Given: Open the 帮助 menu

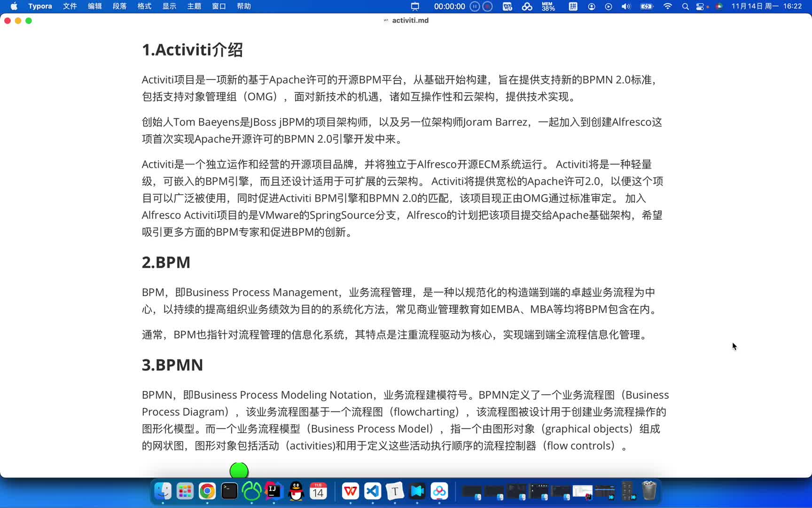Looking at the screenshot, I should pyautogui.click(x=244, y=6).
